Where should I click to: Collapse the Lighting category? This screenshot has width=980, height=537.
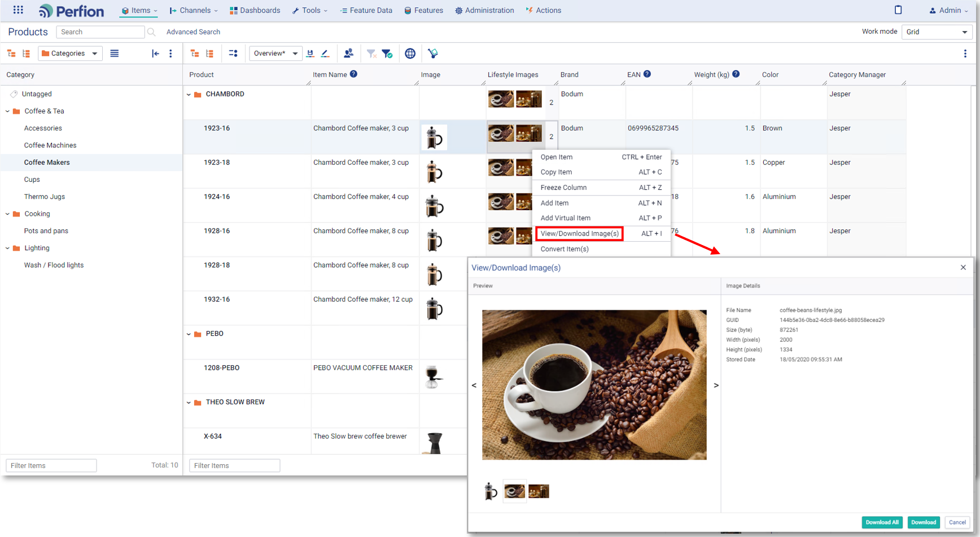(8, 248)
